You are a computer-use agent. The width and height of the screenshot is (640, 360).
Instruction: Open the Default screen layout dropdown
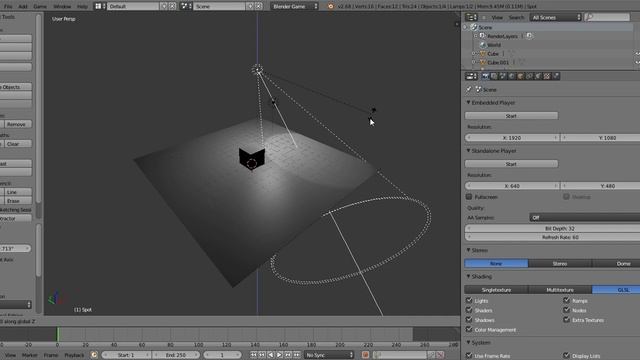click(100, 6)
